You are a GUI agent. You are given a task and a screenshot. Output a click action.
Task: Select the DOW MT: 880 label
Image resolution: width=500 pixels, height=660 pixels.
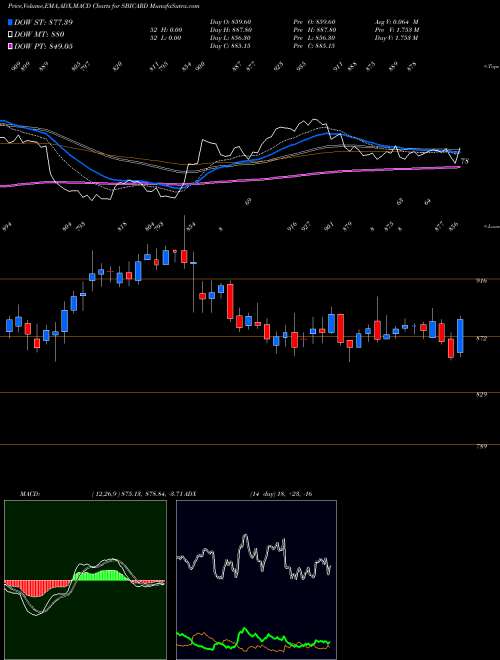coord(39,34)
